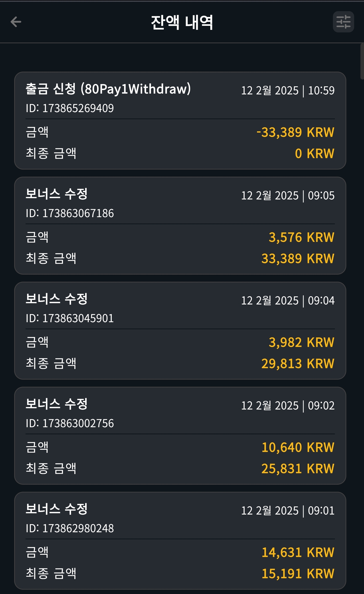Click the 33,389 KRW final balance
364x594 pixels.
pos(298,258)
